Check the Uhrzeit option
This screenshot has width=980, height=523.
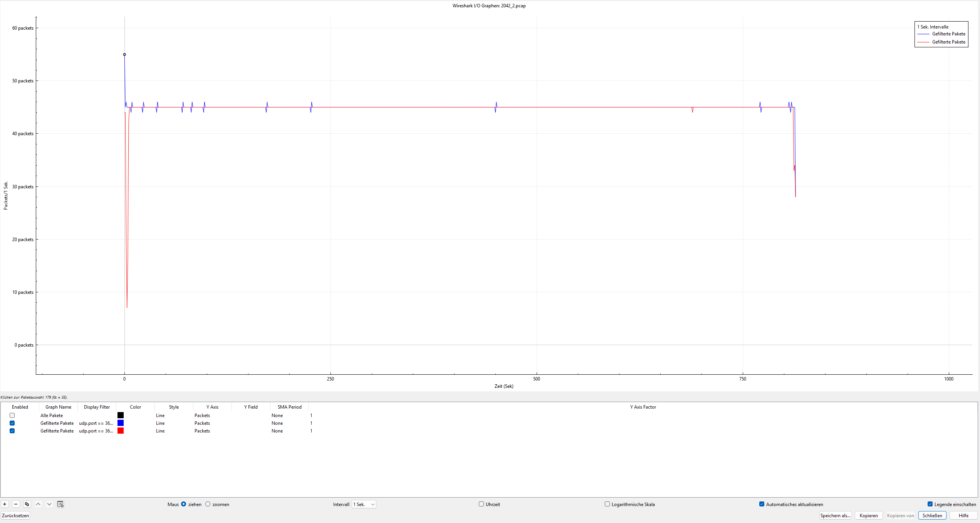481,504
